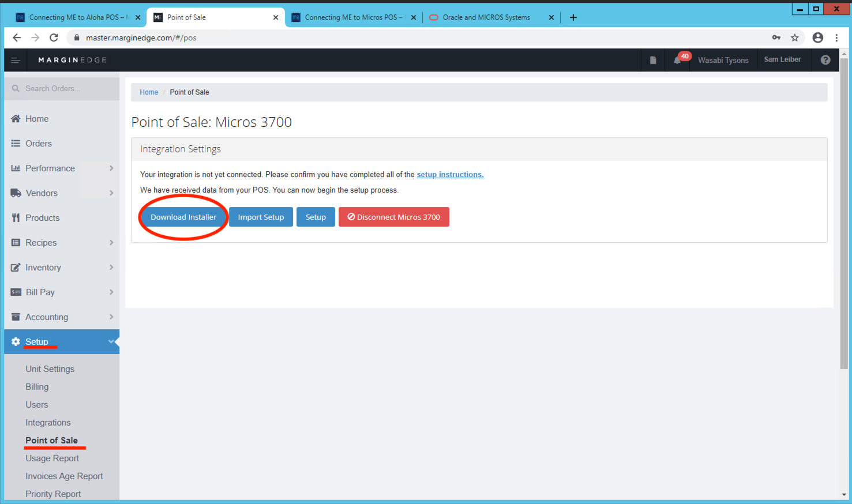Viewport: 852px width, 504px height.
Task: Click the vertical page scrollbar
Action: [x=844, y=212]
